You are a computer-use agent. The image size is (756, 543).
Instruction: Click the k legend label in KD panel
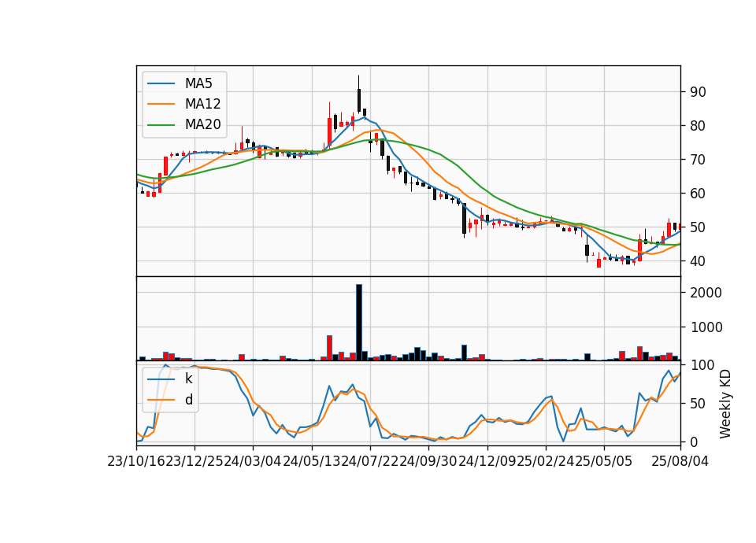(188, 379)
